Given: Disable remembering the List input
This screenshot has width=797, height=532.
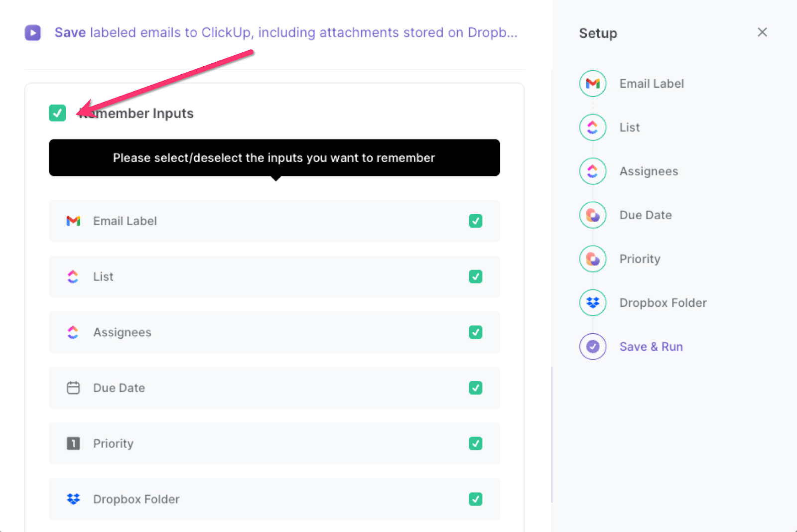Looking at the screenshot, I should click(476, 276).
